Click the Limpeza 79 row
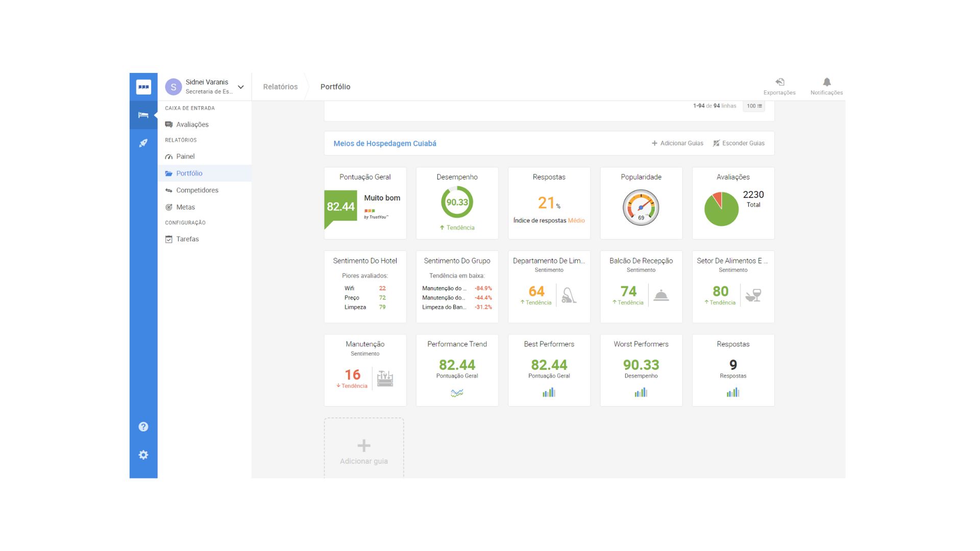Viewport: 980px width, 551px height. (365, 307)
